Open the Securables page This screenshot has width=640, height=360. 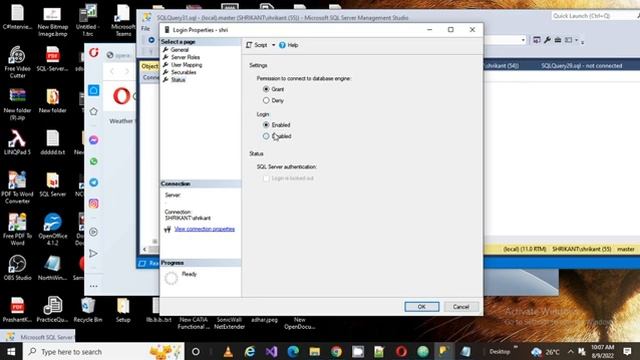pos(183,72)
